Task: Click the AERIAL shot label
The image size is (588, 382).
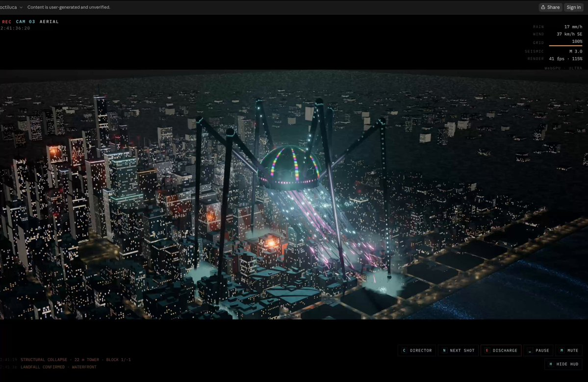Action: pyautogui.click(x=49, y=22)
